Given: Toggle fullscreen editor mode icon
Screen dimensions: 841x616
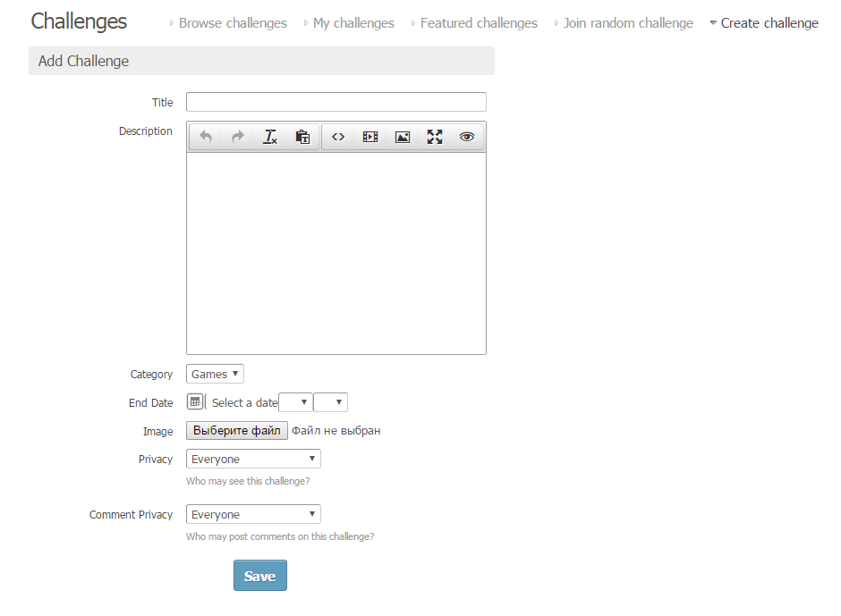Looking at the screenshot, I should click(x=435, y=138).
